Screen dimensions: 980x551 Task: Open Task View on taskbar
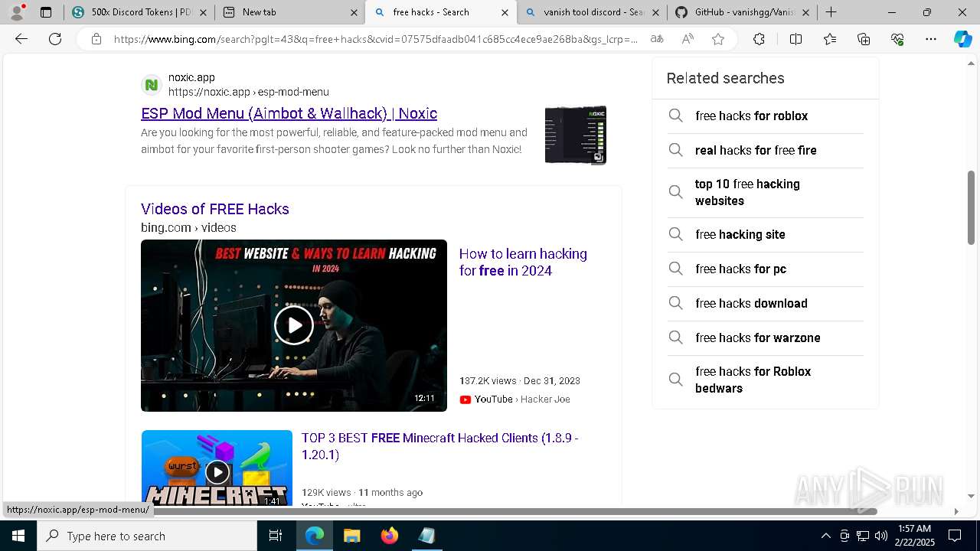pos(276,536)
